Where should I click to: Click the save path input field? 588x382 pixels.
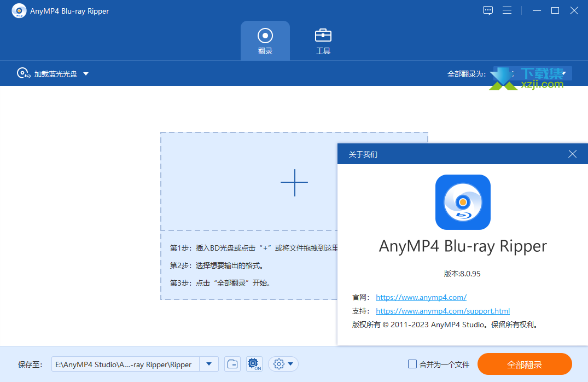click(x=125, y=364)
